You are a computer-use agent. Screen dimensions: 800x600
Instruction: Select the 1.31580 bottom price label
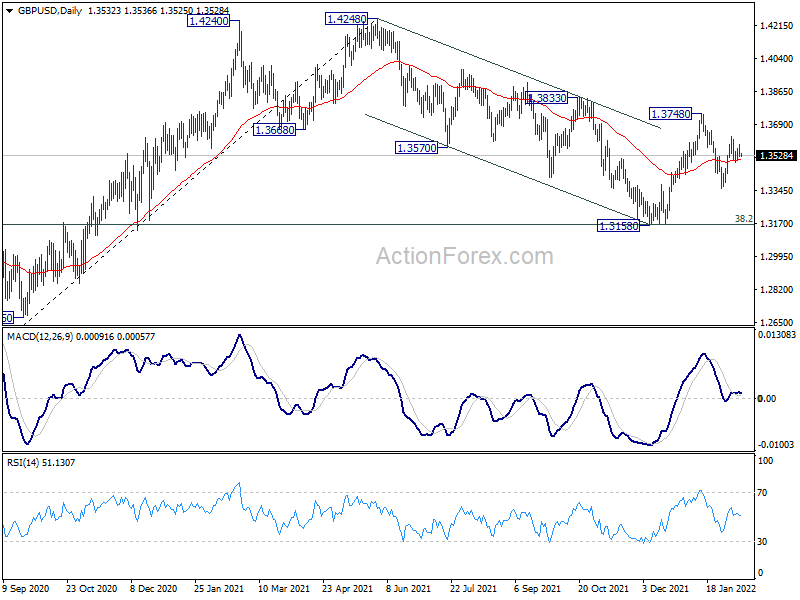point(618,226)
